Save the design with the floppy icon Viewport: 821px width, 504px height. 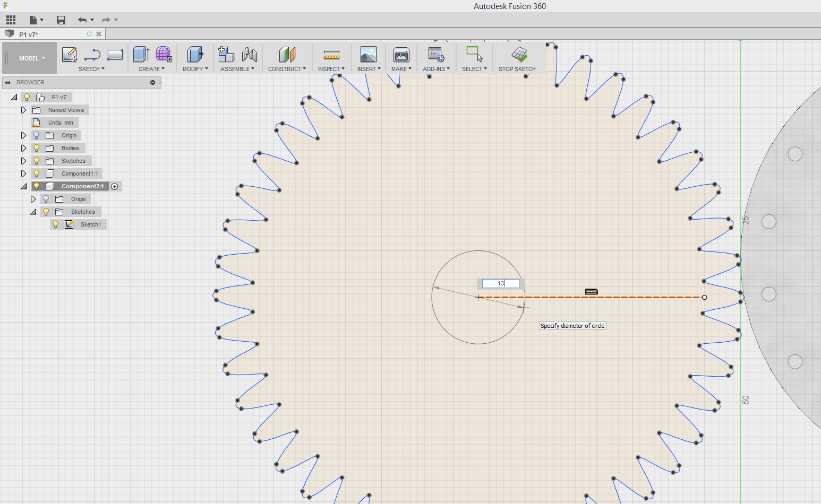pos(61,20)
